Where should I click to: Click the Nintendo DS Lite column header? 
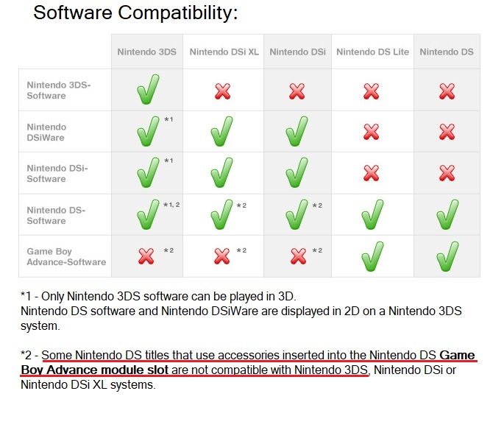pyautogui.click(x=372, y=52)
